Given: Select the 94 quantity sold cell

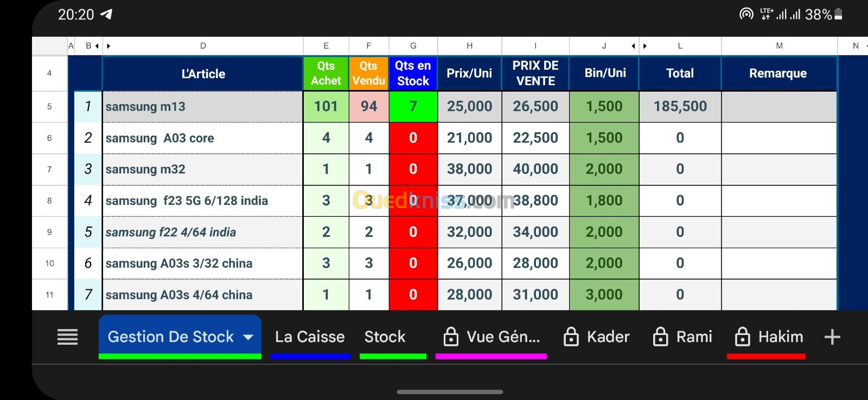Looking at the screenshot, I should (x=369, y=106).
